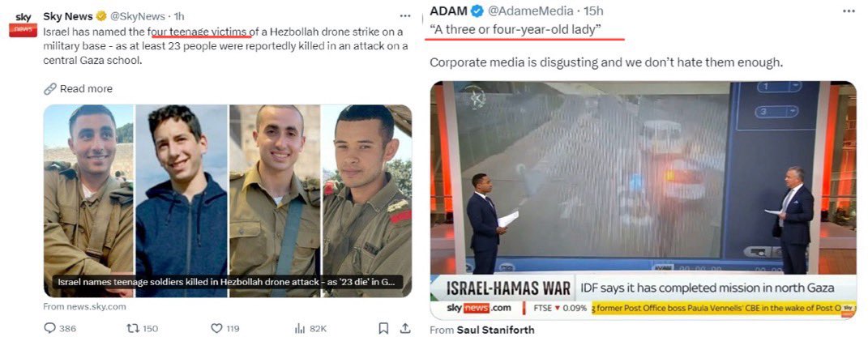Open the Sky News tweet more options menu
The image size is (868, 337).
pos(405,16)
